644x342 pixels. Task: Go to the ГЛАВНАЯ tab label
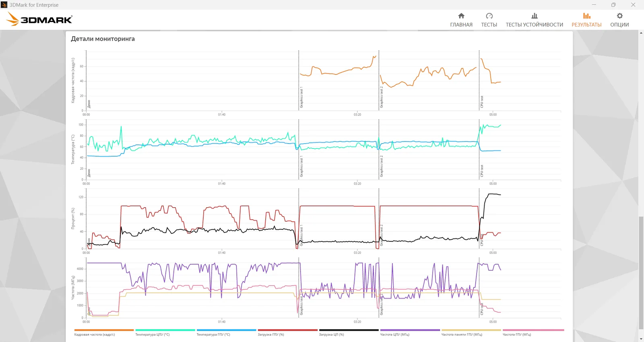[461, 25]
